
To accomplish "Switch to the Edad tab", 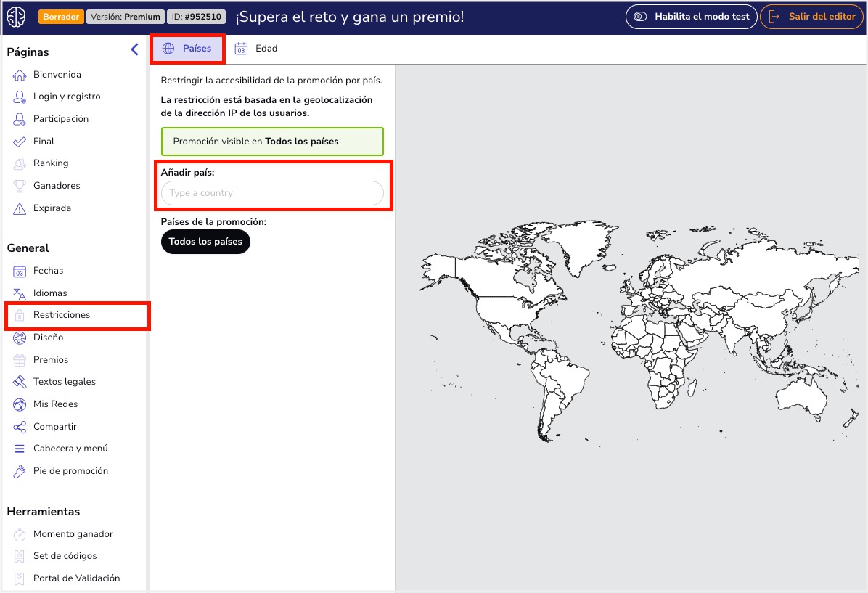I will tap(256, 49).
